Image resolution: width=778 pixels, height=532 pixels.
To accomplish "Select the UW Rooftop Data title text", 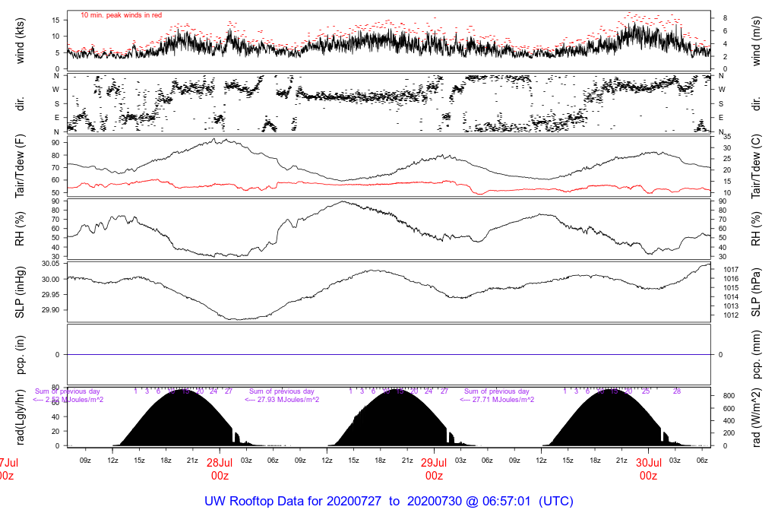I will pos(388,502).
